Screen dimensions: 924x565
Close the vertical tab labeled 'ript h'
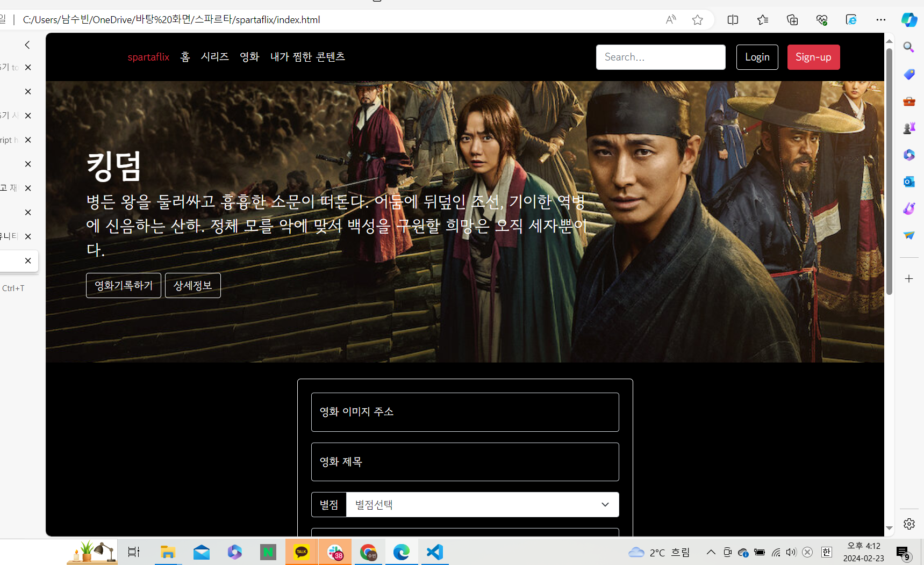(x=28, y=140)
